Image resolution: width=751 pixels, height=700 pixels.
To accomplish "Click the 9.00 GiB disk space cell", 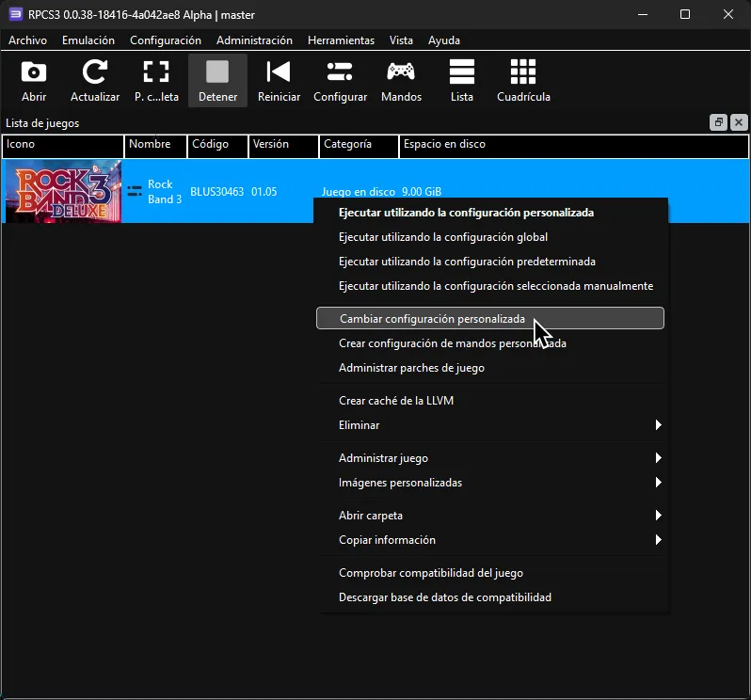I will 422,192.
